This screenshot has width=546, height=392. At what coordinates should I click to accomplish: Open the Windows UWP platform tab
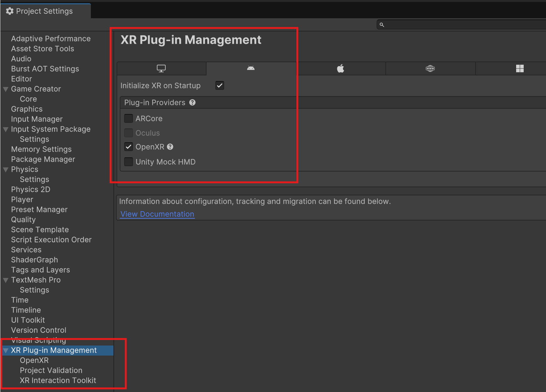[520, 68]
